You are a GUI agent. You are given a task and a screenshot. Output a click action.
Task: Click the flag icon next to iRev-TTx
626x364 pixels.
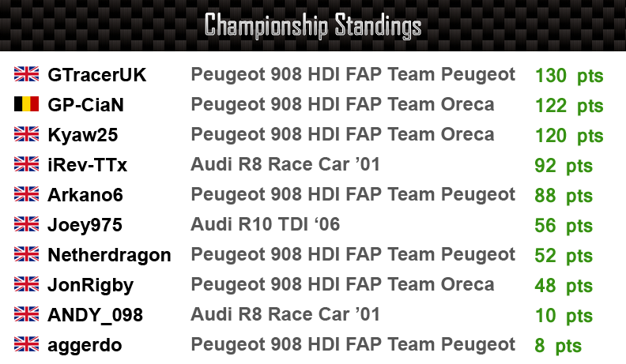[26, 164]
